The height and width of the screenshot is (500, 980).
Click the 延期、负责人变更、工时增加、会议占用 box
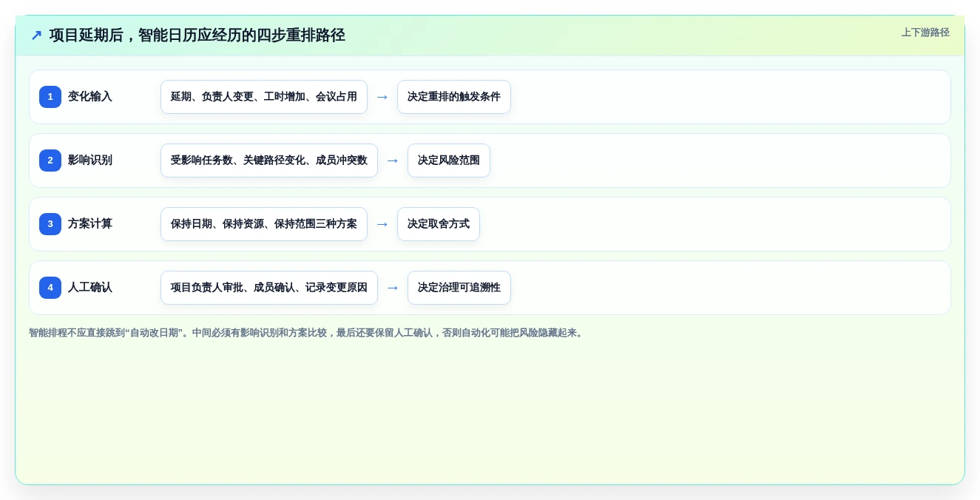[264, 97]
